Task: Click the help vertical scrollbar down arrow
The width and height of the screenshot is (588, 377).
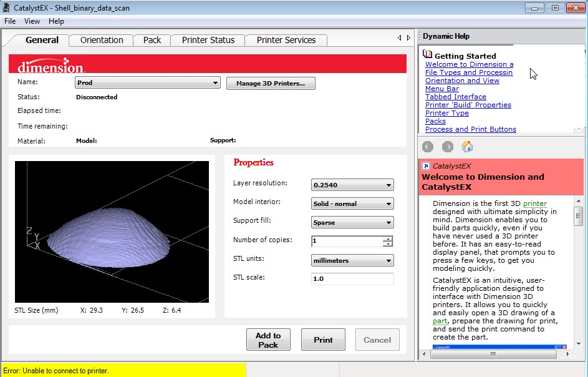Action: 578,343
